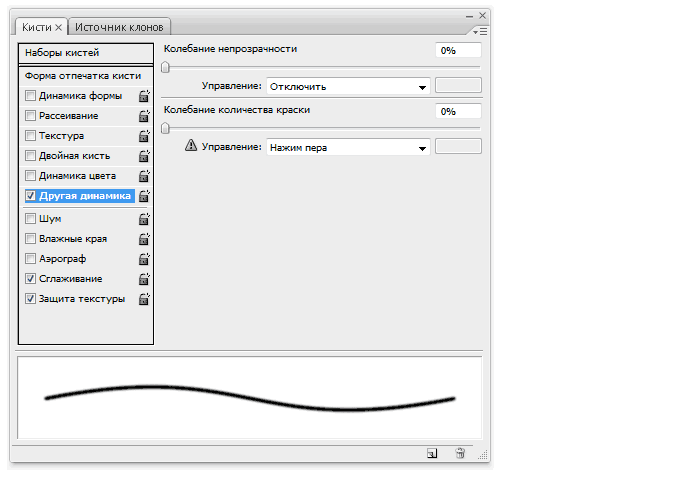Click the lock icon next to Двойная кисть
This screenshot has width=697, height=477.
coord(144,156)
